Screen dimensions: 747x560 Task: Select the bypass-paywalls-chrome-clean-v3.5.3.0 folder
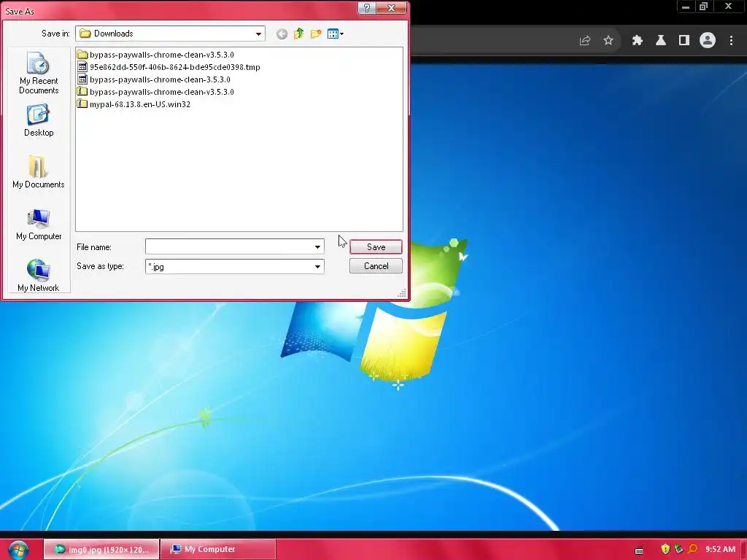155,55
